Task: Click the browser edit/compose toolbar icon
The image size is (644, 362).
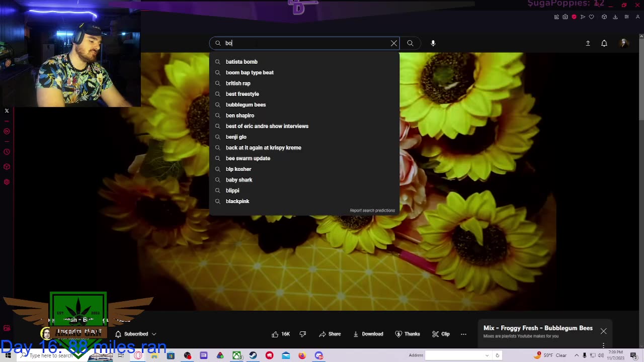Action: tap(556, 17)
